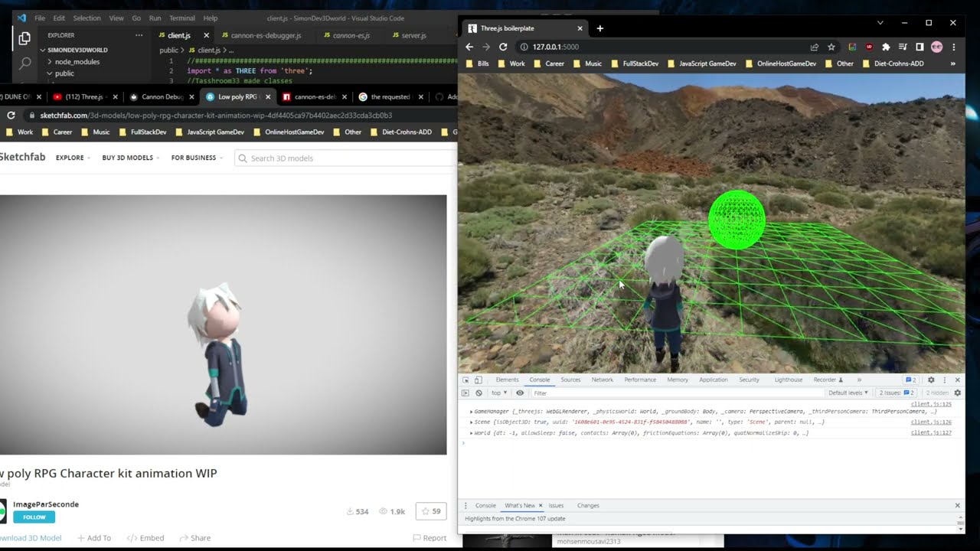Show hidden bookmarks chevron in Three.js window
Image resolution: width=980 pixels, height=551 pixels.
click(952, 64)
